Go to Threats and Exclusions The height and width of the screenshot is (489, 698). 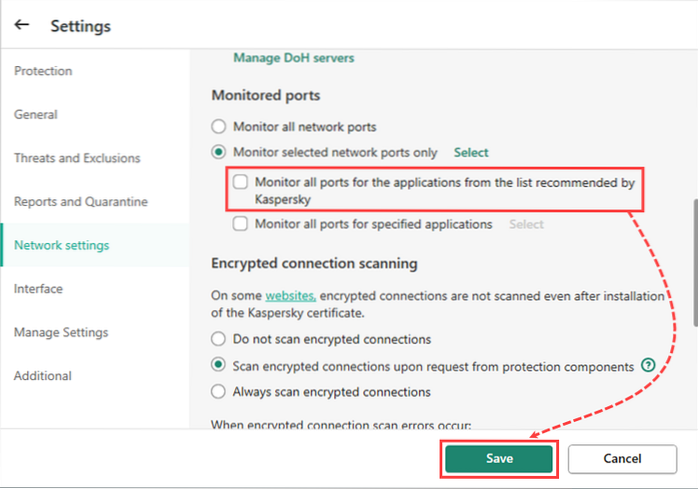pos(77,158)
